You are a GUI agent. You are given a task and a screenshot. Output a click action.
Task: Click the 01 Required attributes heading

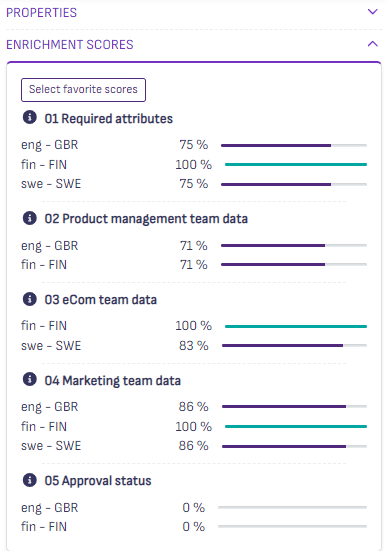tap(109, 119)
